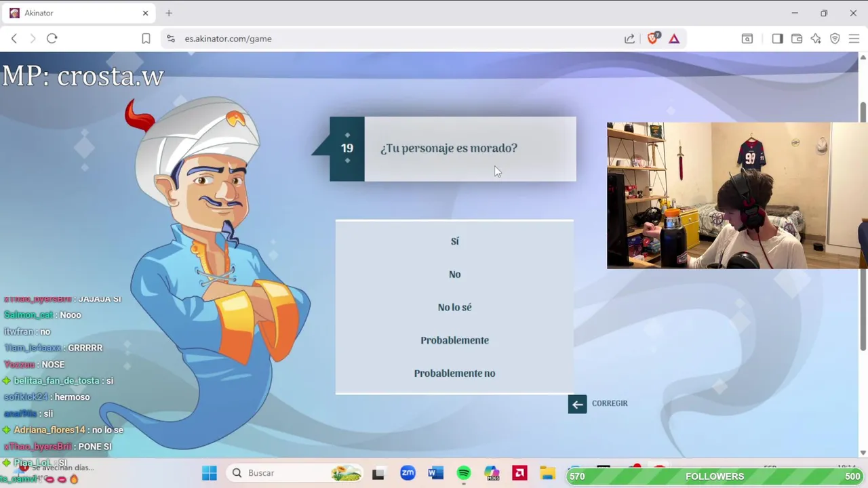The height and width of the screenshot is (488, 868).
Task: Click the browser forward arrow
Action: click(x=33, y=39)
